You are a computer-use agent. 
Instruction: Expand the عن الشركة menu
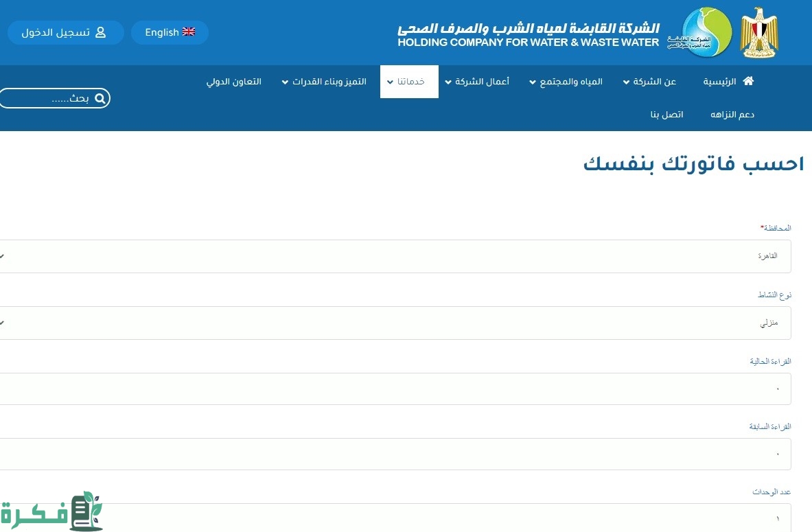(649, 82)
